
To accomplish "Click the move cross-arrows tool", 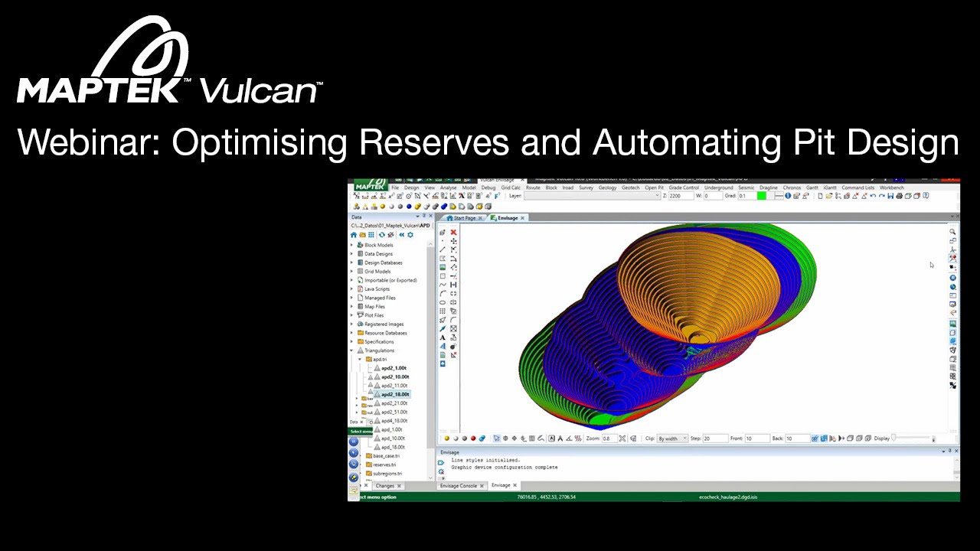I will pos(454,241).
